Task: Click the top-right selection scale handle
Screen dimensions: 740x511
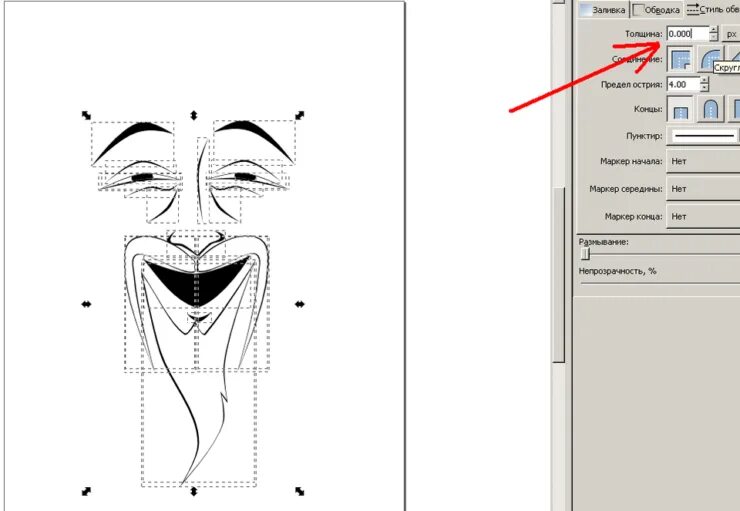Action: (x=300, y=115)
